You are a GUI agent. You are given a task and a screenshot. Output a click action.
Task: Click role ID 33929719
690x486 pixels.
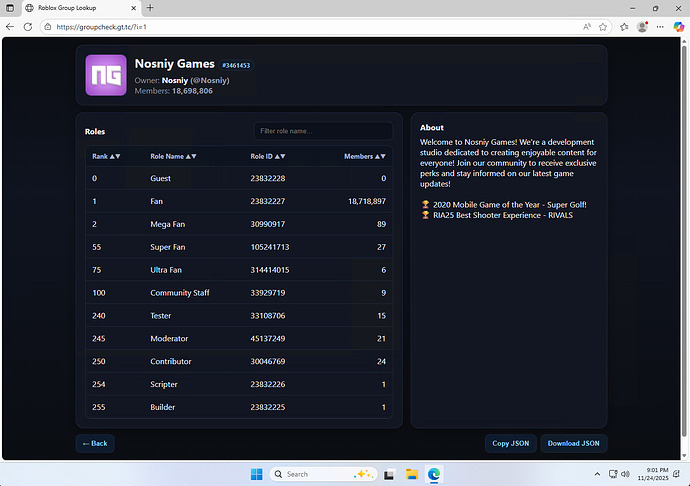(x=268, y=293)
